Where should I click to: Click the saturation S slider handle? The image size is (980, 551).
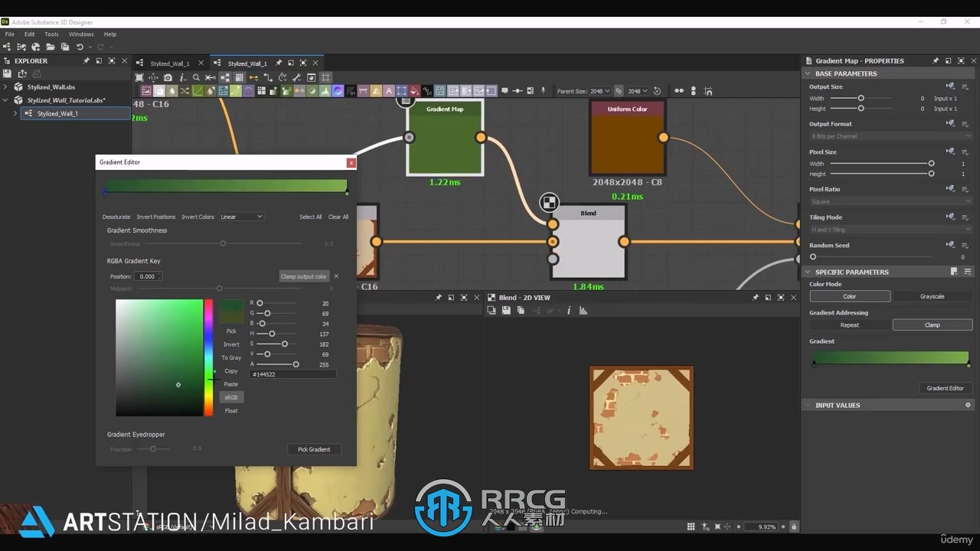[x=285, y=344]
